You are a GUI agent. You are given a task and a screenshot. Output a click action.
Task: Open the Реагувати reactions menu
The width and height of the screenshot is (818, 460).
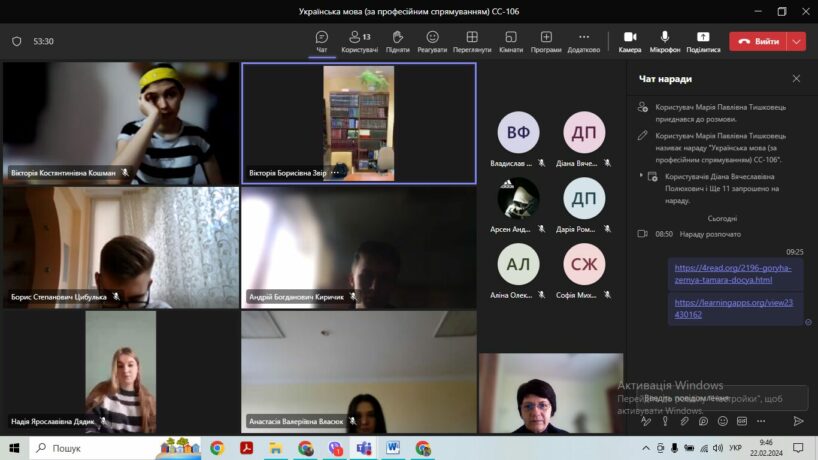(x=432, y=41)
